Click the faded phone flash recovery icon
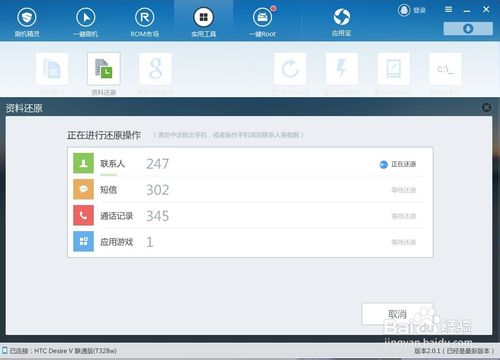500x360 pixels. (393, 69)
